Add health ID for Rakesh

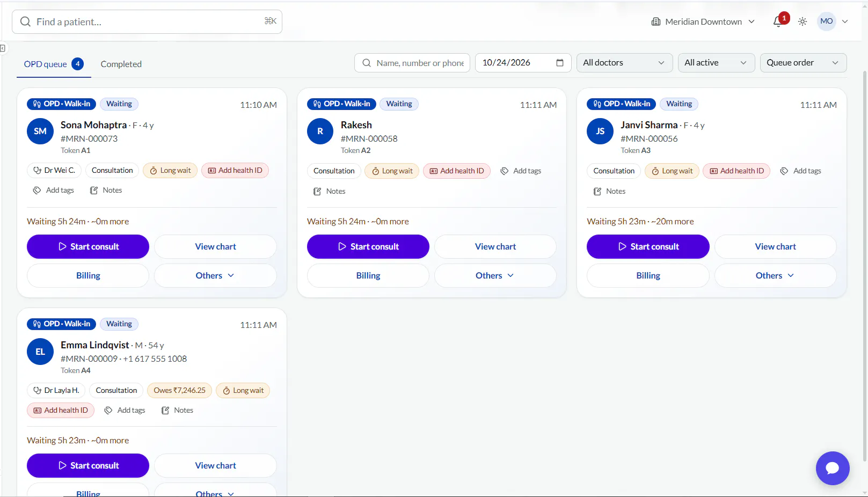pos(457,171)
